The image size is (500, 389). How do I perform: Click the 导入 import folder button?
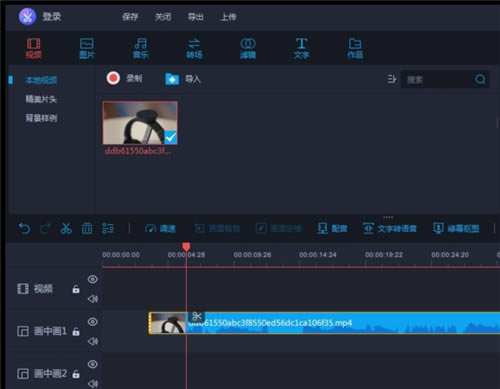(x=183, y=79)
